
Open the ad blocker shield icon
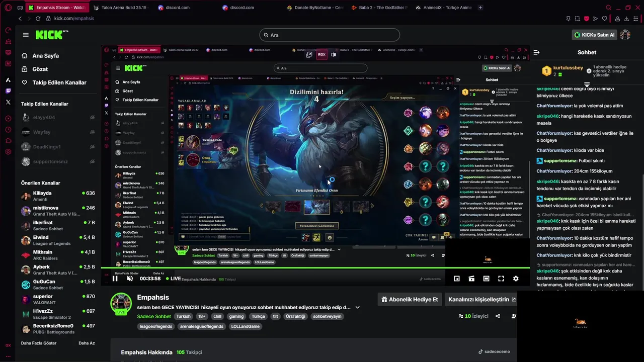[x=586, y=19]
